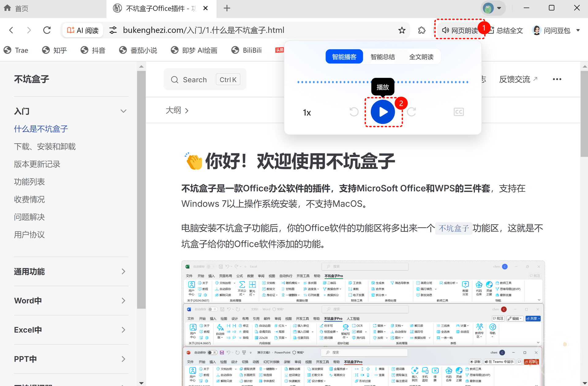Open the 即梦 AI绘画 bookmark
Screen dimensions: 588x386
pyautogui.click(x=194, y=50)
